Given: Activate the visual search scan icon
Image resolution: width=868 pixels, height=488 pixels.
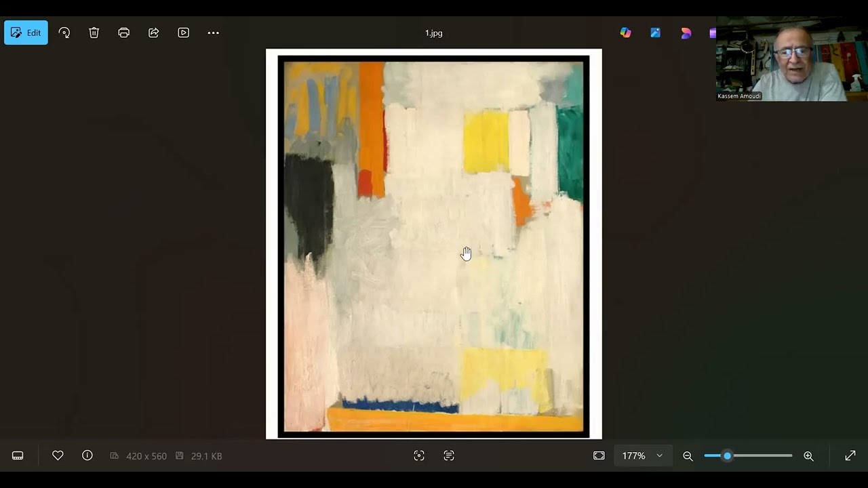Looking at the screenshot, I should pos(419,456).
